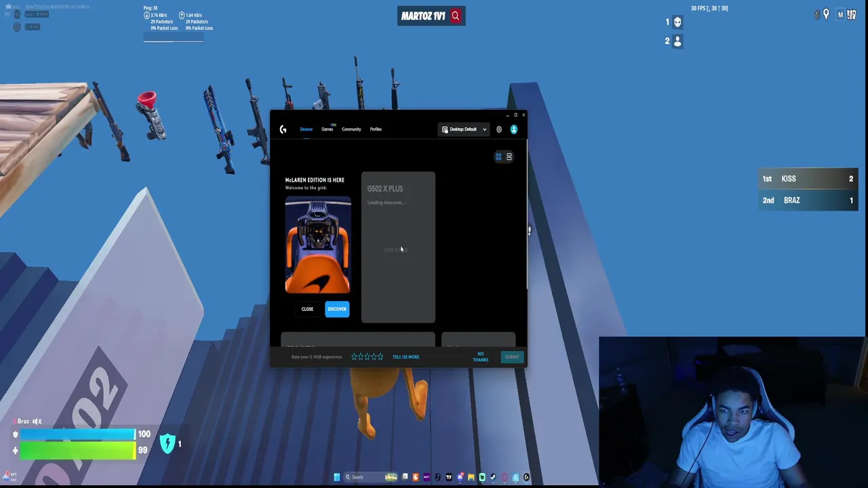This screenshot has height=488, width=868.
Task: Click the 2nd BRAZ scoreboard row
Action: click(x=808, y=201)
